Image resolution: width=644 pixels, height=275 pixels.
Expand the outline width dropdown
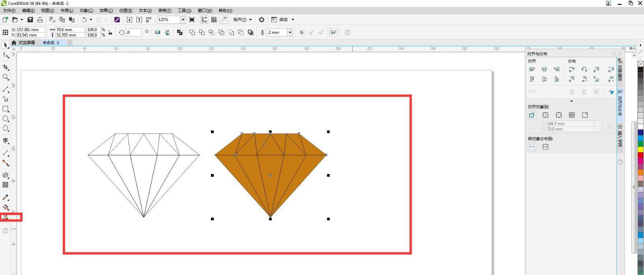290,33
